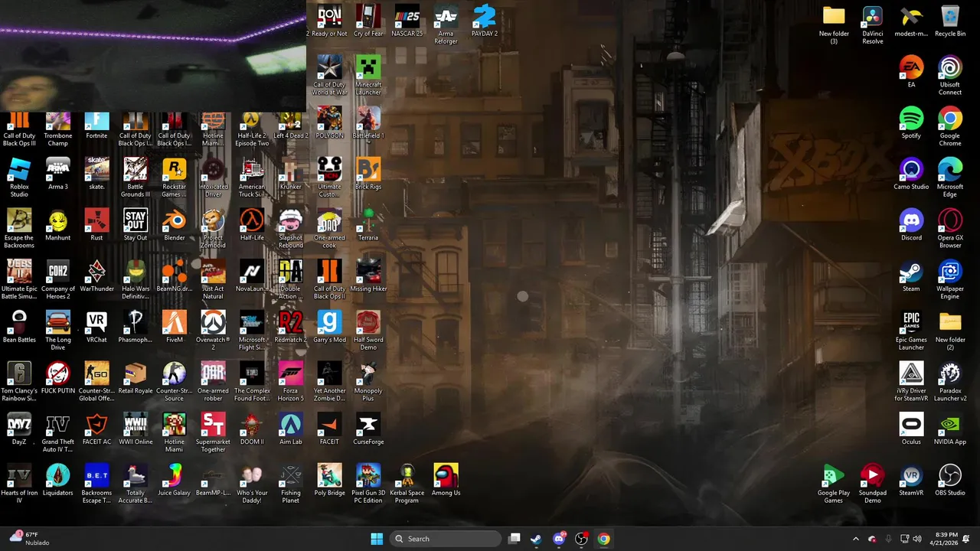The image size is (980, 551).
Task: Select the Among Us desktop icon
Action: [446, 480]
